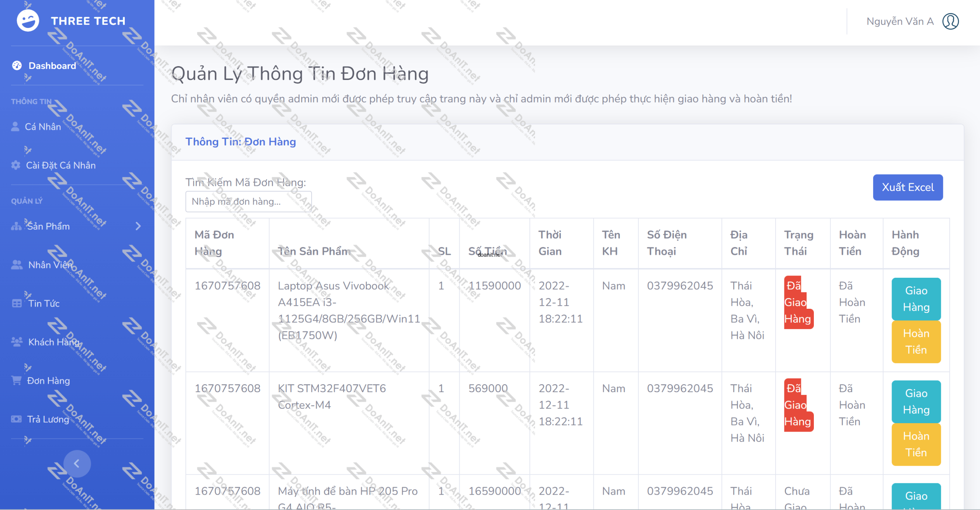Screen dimensions: 980x510
Task: Go to Nhân Viên management
Action: (50, 265)
